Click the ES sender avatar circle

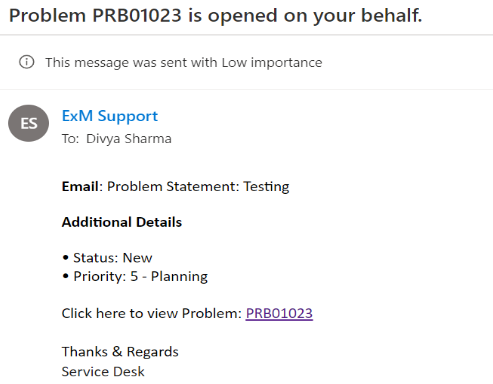pyautogui.click(x=29, y=123)
